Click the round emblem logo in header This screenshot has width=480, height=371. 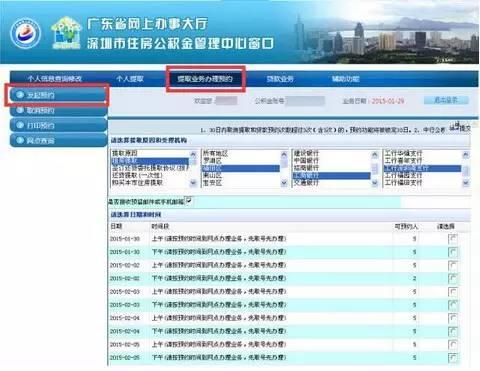tap(26, 33)
